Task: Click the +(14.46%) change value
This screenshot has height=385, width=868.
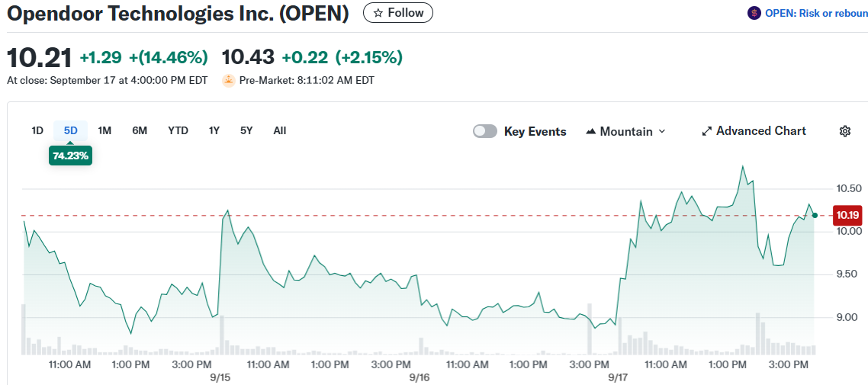Action: tap(169, 57)
